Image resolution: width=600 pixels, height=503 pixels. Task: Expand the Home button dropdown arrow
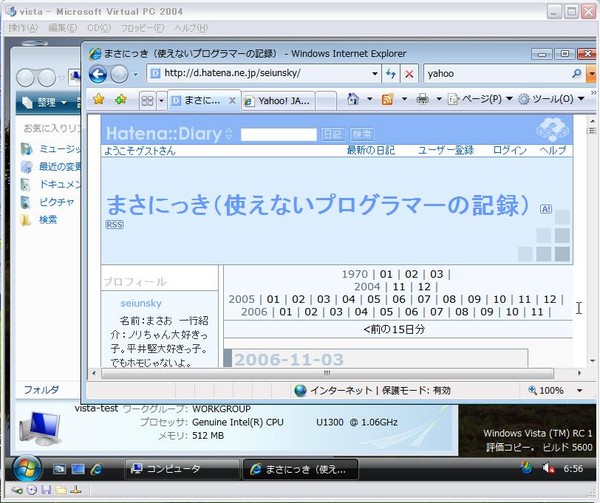pos(370,99)
